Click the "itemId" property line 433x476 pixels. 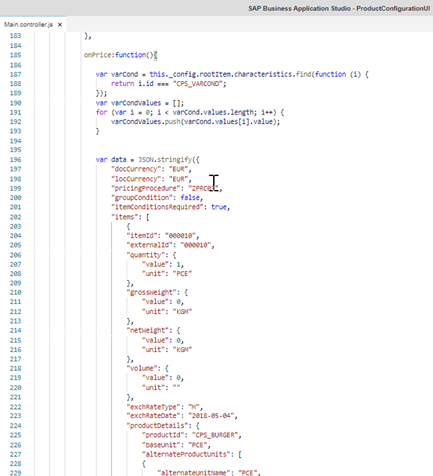tap(163, 236)
